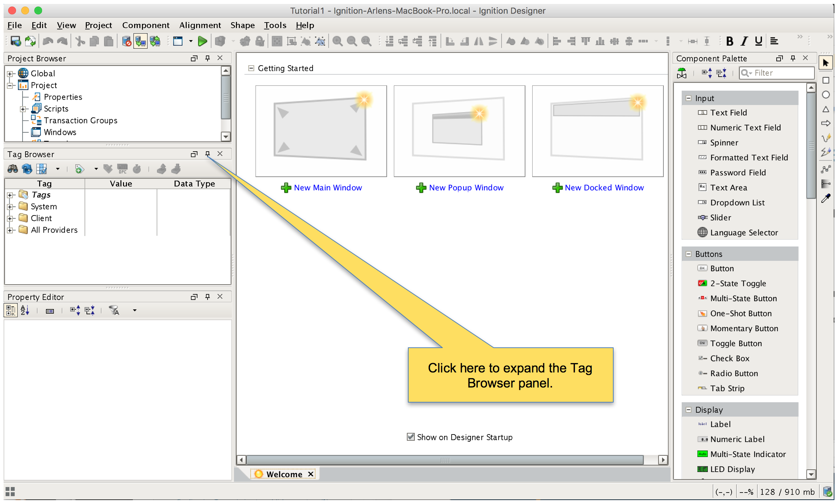The width and height of the screenshot is (838, 504).
Task: Click the Bold B formatting icon
Action: tap(729, 41)
